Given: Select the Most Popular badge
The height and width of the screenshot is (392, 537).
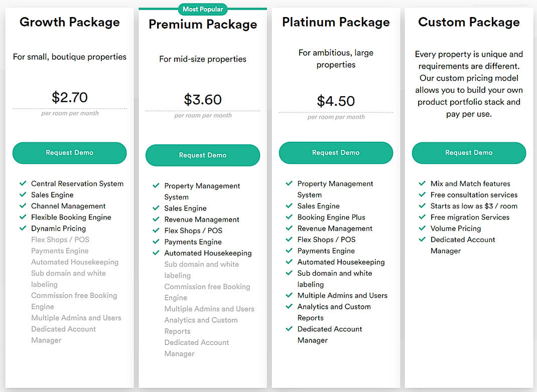Looking at the screenshot, I should coord(202,9).
